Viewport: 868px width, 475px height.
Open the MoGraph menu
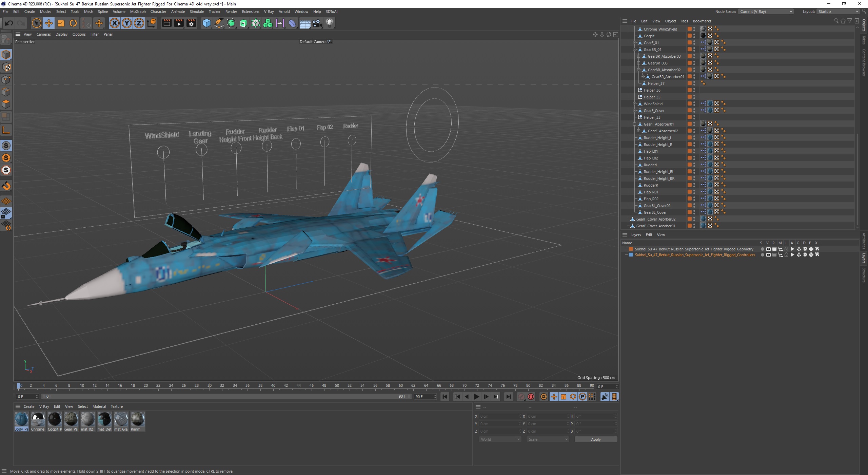point(138,12)
